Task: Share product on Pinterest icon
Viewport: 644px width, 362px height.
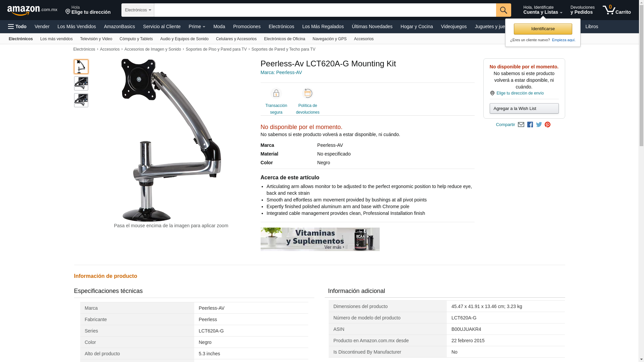Action: point(548,125)
